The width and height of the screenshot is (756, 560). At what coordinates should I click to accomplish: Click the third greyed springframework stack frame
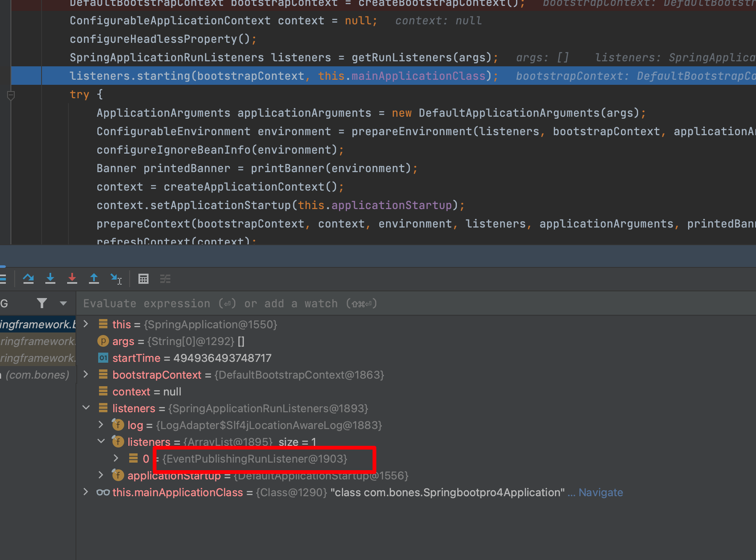coord(38,358)
